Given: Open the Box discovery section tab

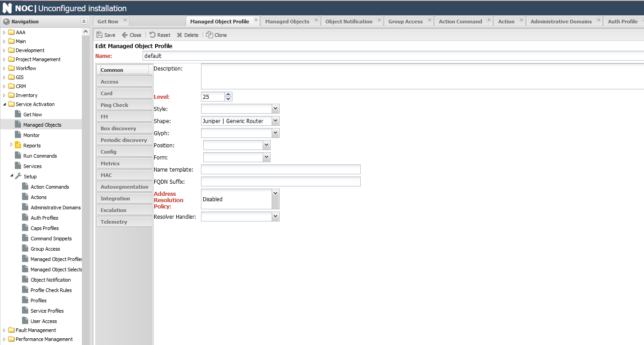Looking at the screenshot, I should click(x=124, y=128).
